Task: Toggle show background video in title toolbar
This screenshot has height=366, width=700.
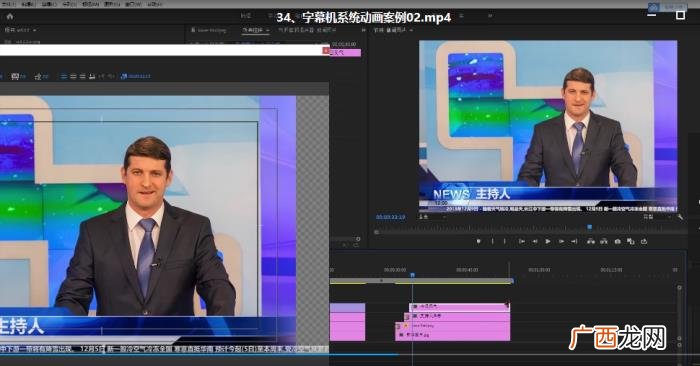Action: tap(124, 77)
